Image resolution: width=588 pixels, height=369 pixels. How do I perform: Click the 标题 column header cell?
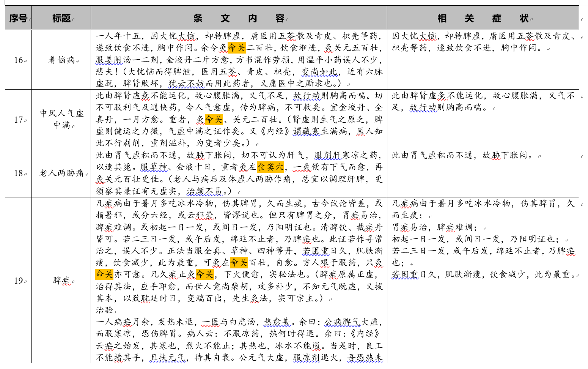point(61,18)
